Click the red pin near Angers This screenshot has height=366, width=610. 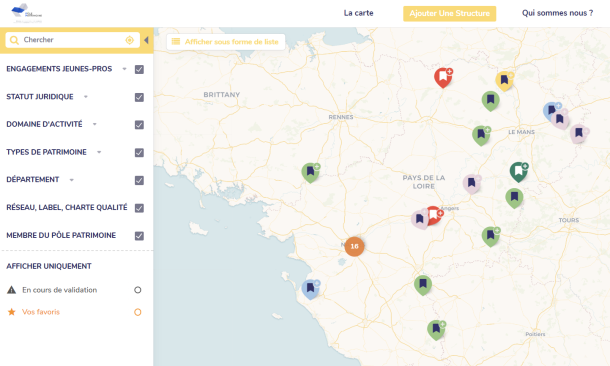(x=435, y=215)
